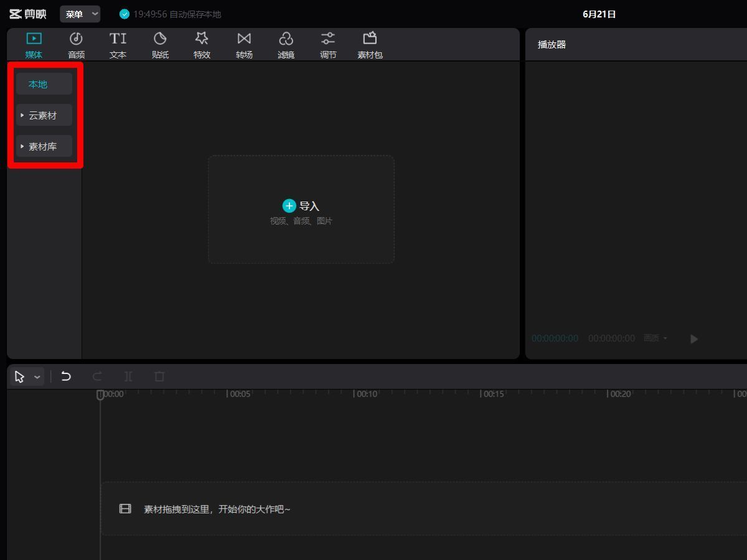
Task: Expand the 云素材 tree item
Action: point(22,115)
